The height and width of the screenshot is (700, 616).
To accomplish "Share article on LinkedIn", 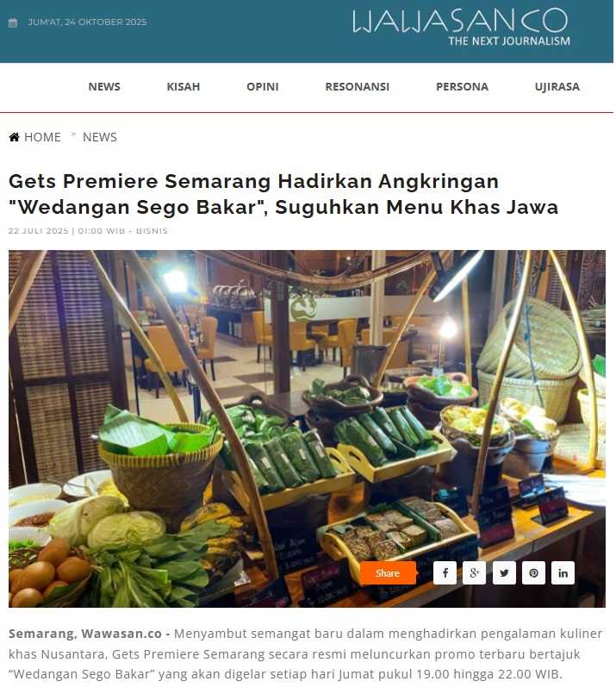I will click(563, 572).
